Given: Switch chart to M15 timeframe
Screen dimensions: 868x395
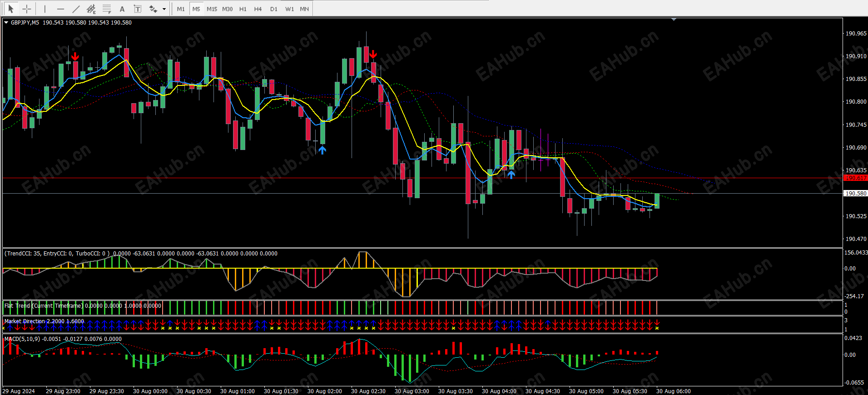Looking at the screenshot, I should click(x=212, y=9).
